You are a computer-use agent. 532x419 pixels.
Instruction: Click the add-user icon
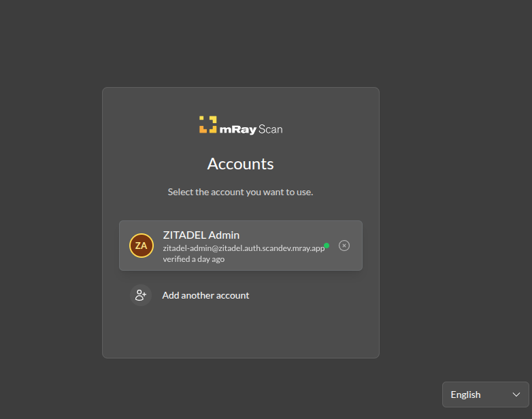click(141, 295)
